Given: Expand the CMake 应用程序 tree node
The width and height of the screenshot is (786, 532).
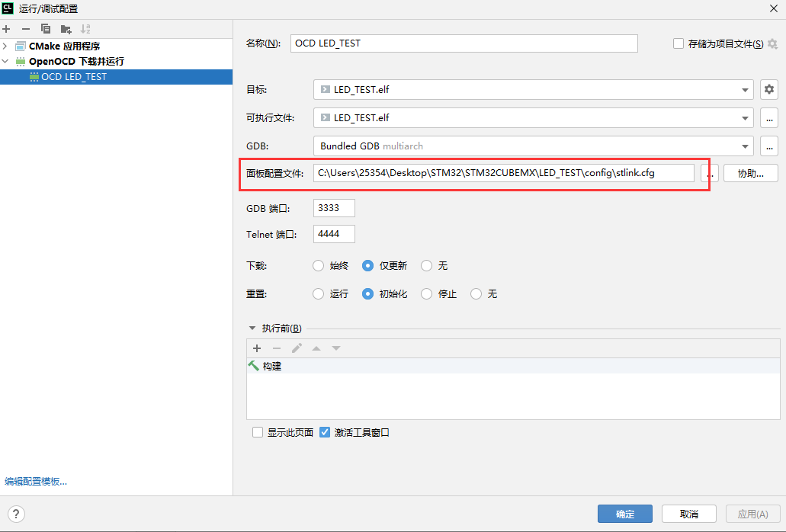Looking at the screenshot, I should (x=5, y=46).
